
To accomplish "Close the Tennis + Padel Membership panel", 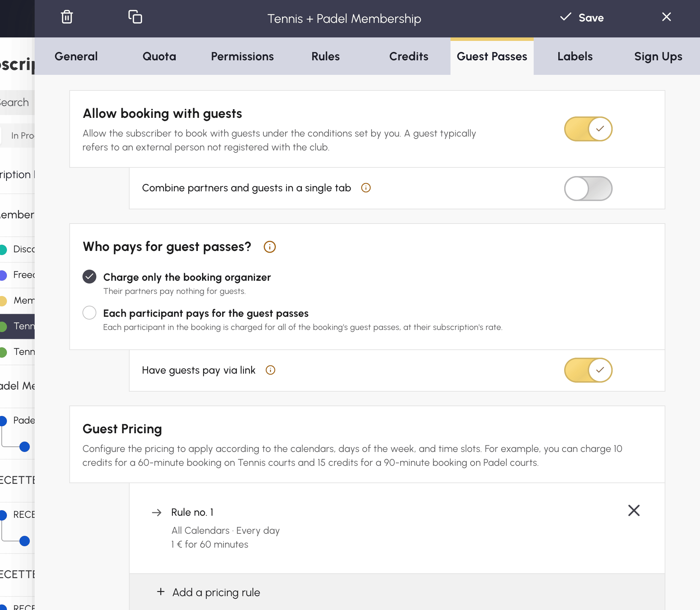I will tap(666, 17).
